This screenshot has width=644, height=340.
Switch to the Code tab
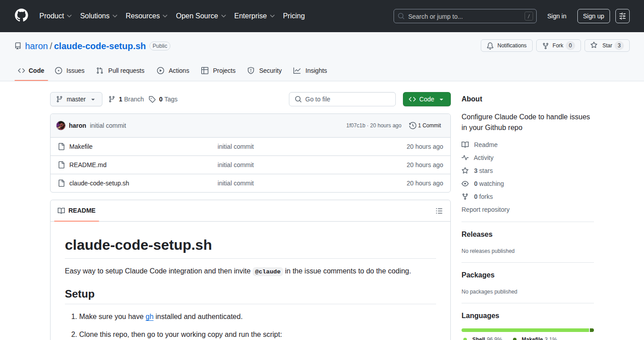[x=31, y=71]
